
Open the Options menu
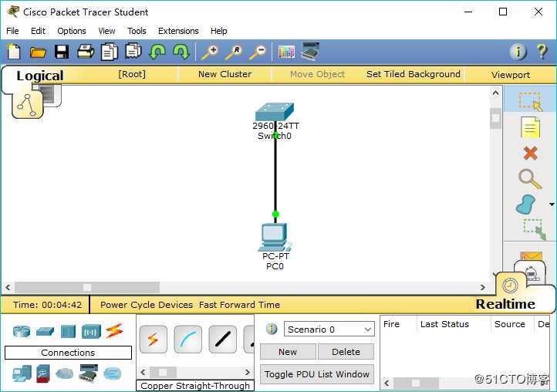point(72,31)
